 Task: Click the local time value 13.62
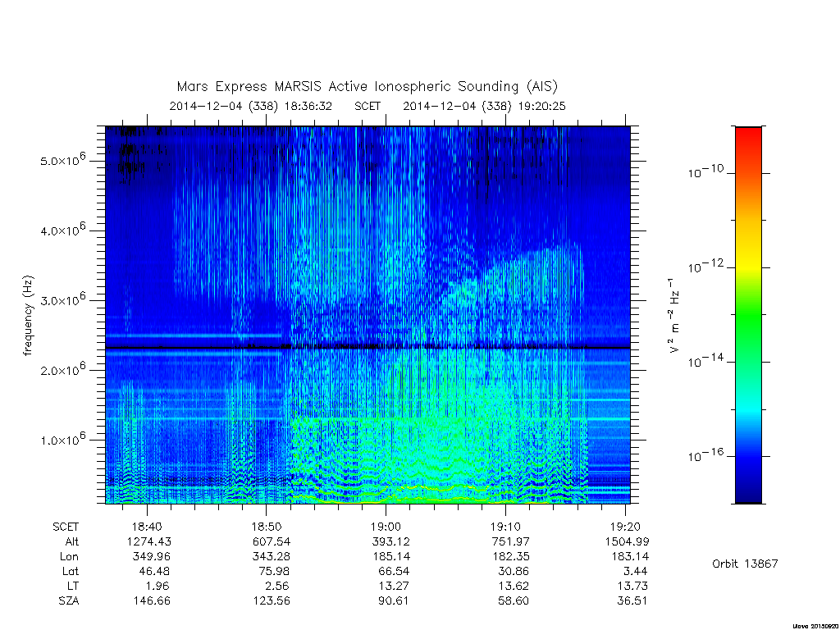514,586
